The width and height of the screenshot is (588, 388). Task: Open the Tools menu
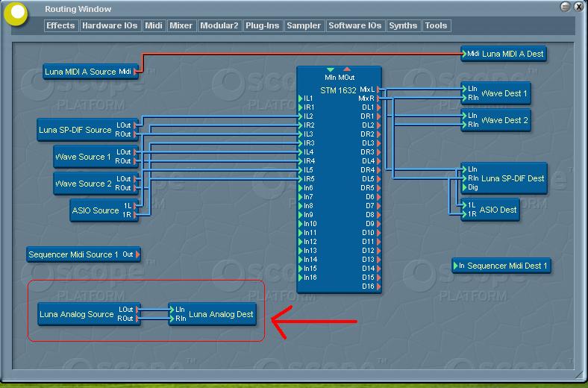point(436,25)
